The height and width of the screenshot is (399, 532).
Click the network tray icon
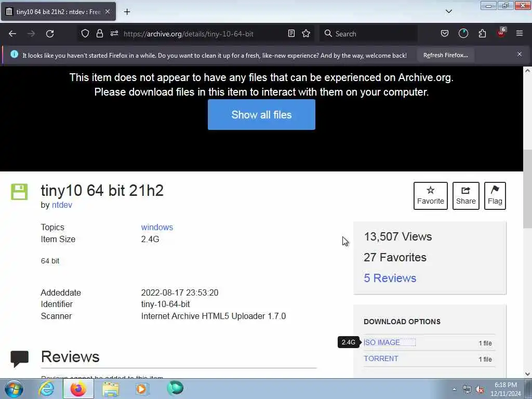467,390
